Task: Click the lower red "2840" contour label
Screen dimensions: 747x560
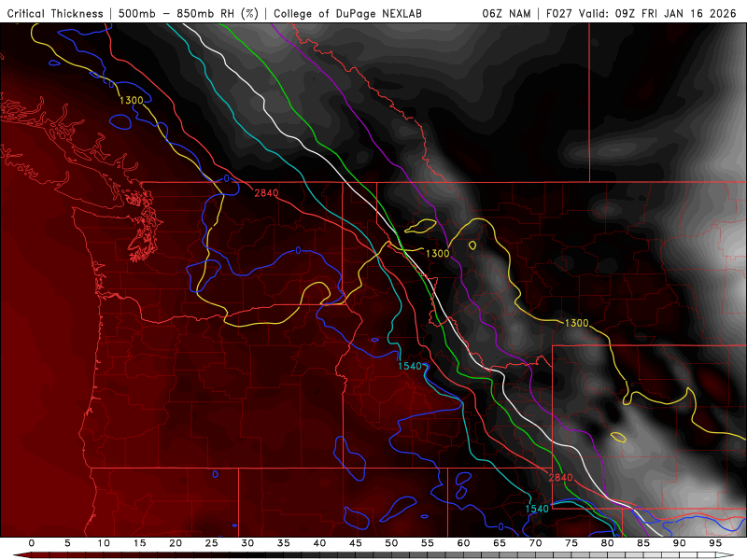Action: (561, 477)
